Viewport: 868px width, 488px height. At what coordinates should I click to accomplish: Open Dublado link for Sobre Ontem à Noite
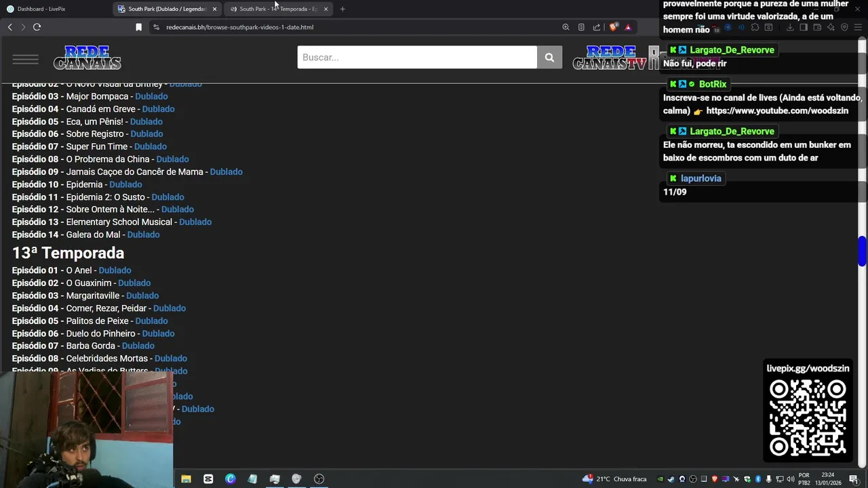pos(177,209)
